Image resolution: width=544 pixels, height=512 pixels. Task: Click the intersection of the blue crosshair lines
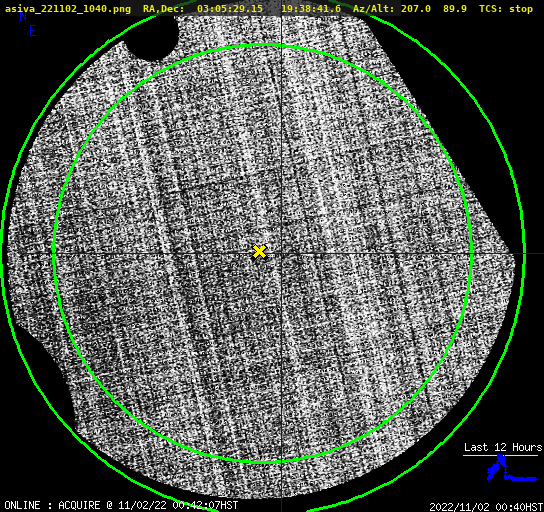[x=281, y=254]
